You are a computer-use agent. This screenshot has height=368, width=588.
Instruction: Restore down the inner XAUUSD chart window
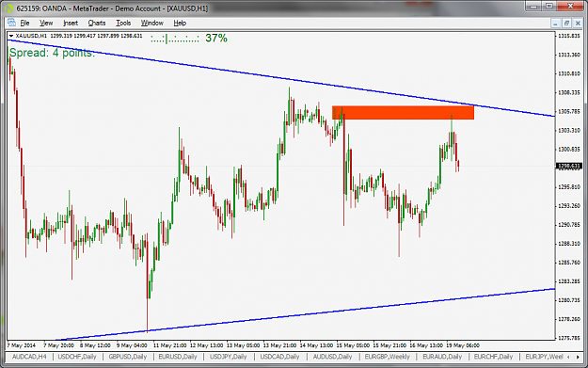coord(566,24)
